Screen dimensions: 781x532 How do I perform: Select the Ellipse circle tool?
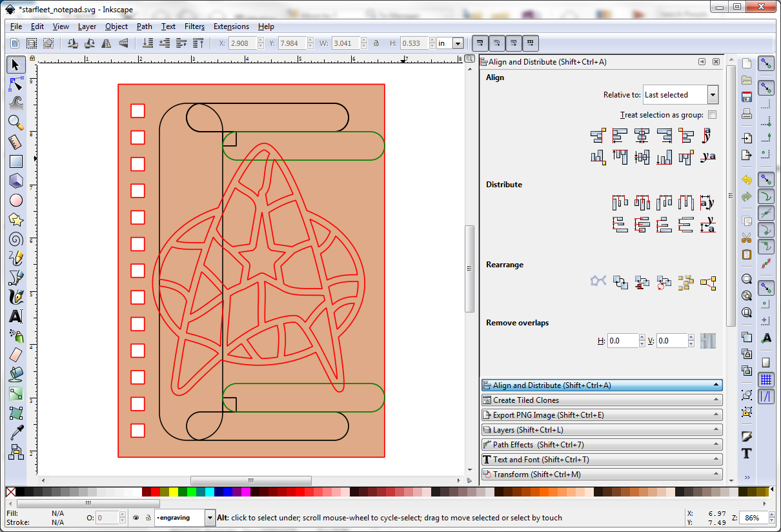coord(16,201)
